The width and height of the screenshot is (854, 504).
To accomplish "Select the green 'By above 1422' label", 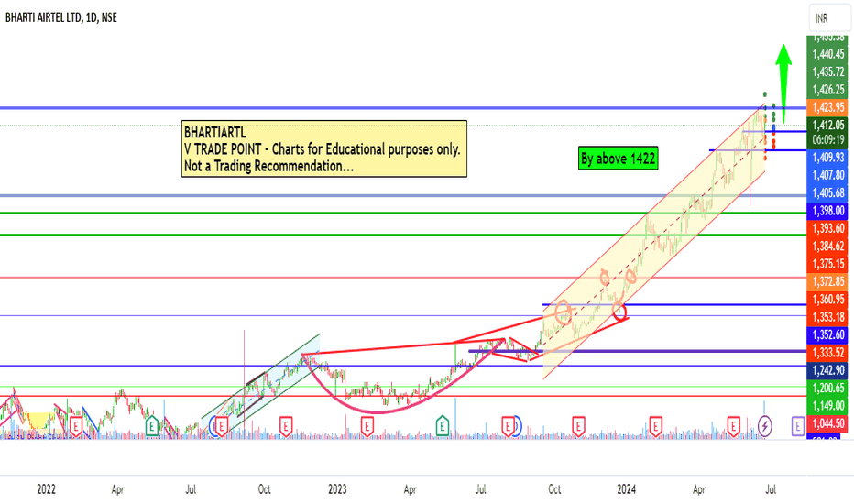I will [619, 159].
